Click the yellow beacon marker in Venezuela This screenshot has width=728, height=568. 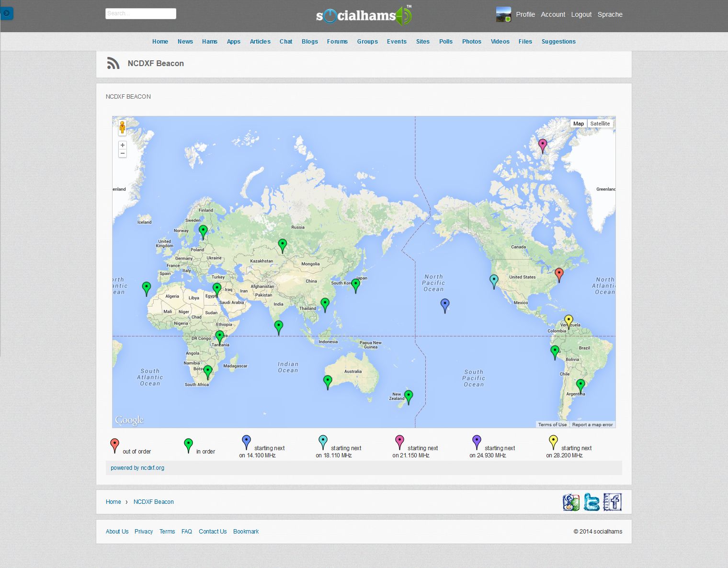point(569,321)
